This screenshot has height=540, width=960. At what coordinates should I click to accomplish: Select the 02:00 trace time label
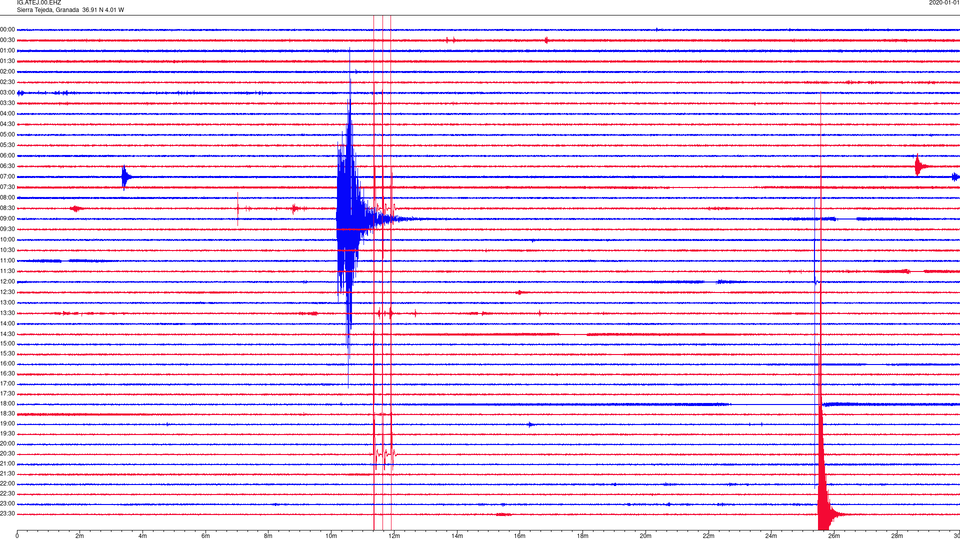coord(7,72)
